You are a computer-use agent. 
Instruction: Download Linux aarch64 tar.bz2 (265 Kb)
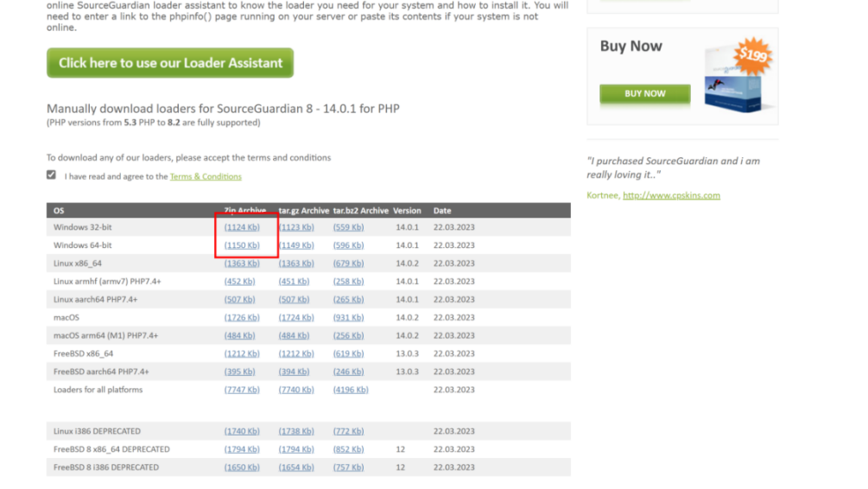coord(348,300)
